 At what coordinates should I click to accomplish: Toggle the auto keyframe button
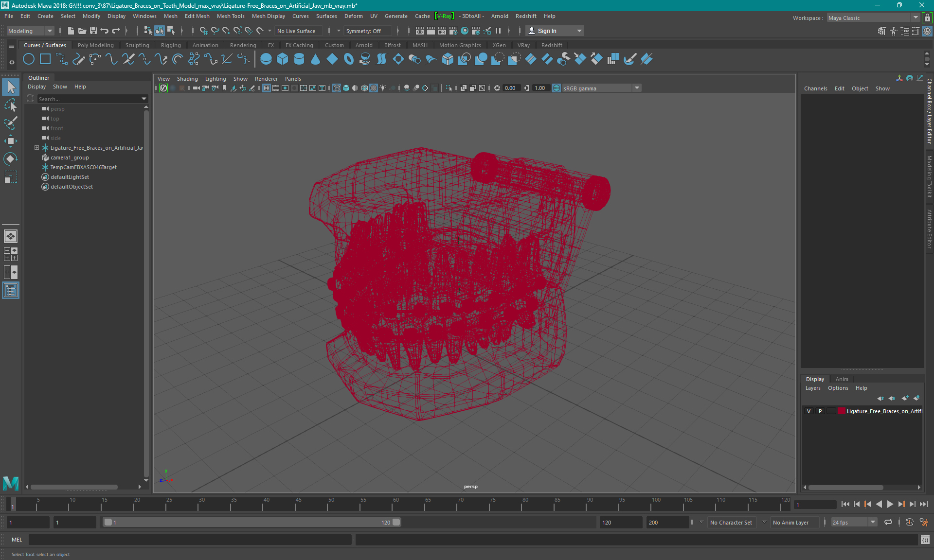(x=909, y=522)
